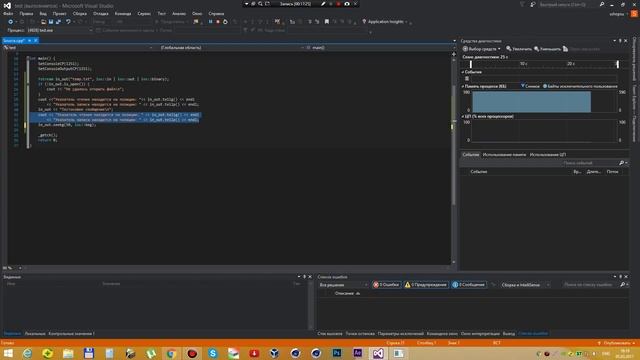Open the Файл menu
Image resolution: width=640 pixels, height=360 pixels.
[8, 13]
